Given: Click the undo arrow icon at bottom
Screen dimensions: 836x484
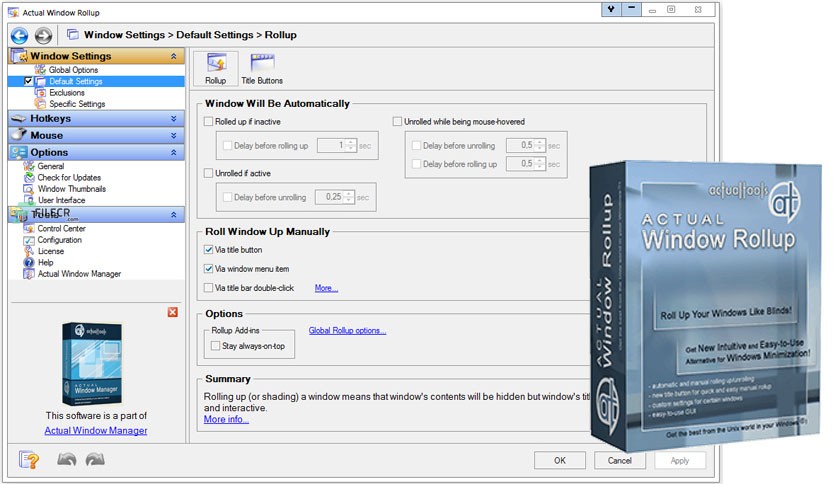Looking at the screenshot, I should (67, 459).
